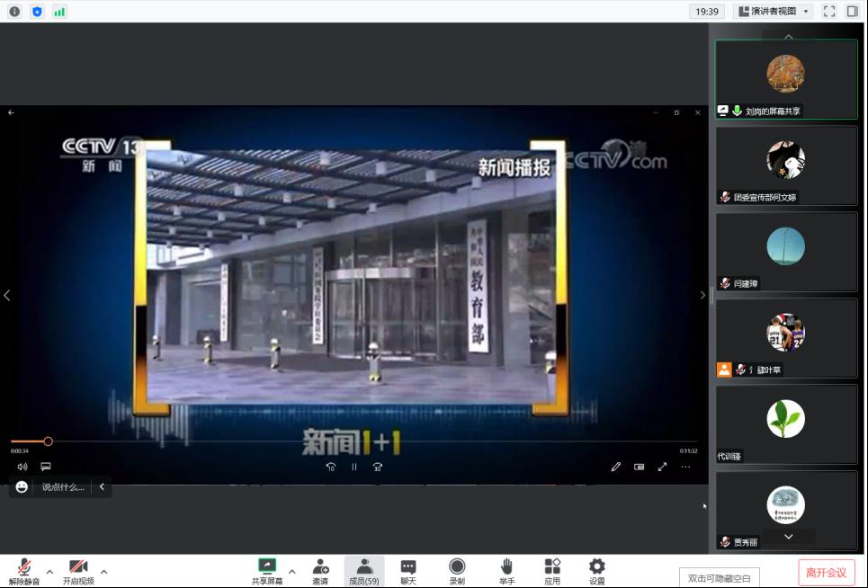Viewport: 868px width, 588px height.
Task: Enter full screen from the top bar
Action: pos(828,11)
